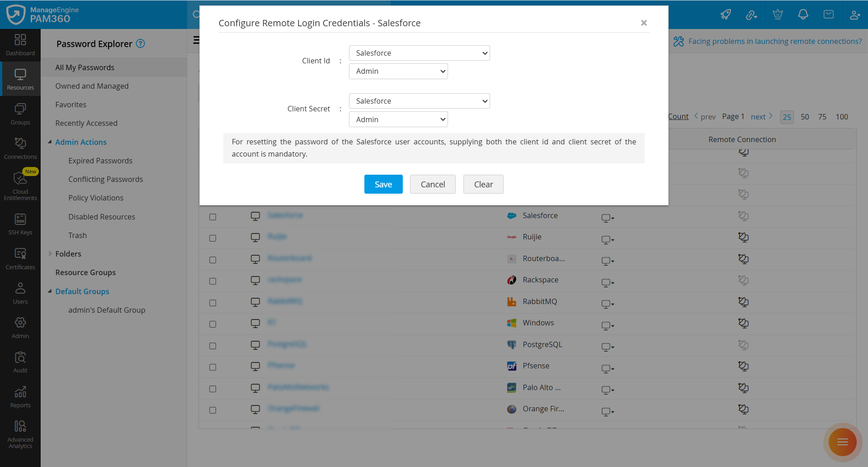The image size is (868, 467).
Task: Save the remote login credentials
Action: 383,184
